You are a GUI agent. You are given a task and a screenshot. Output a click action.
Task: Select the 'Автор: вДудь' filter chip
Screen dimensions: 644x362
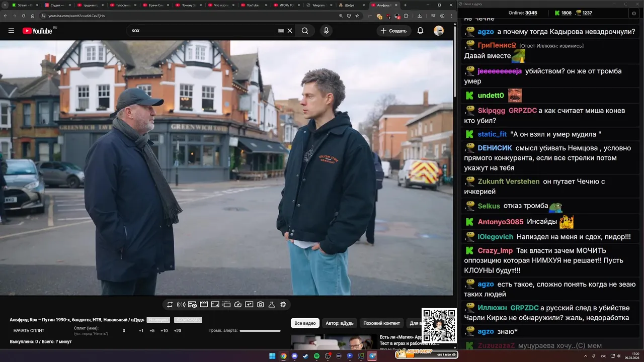click(x=340, y=323)
